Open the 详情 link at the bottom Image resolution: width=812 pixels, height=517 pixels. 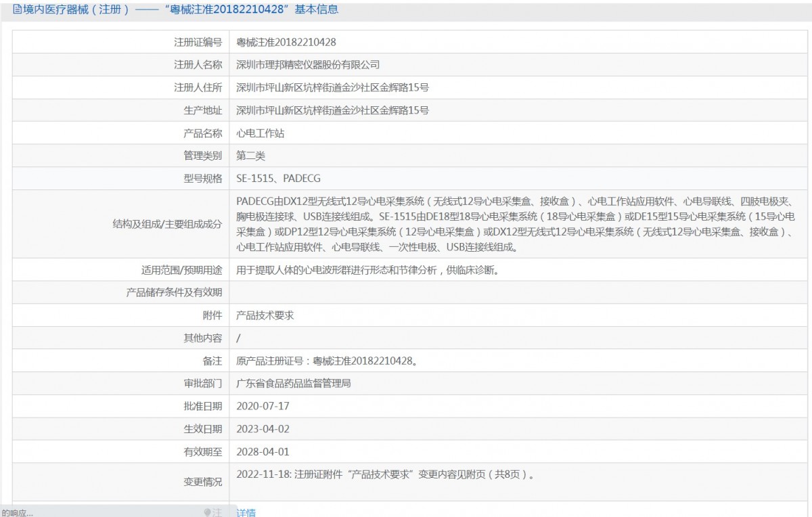pos(246,512)
